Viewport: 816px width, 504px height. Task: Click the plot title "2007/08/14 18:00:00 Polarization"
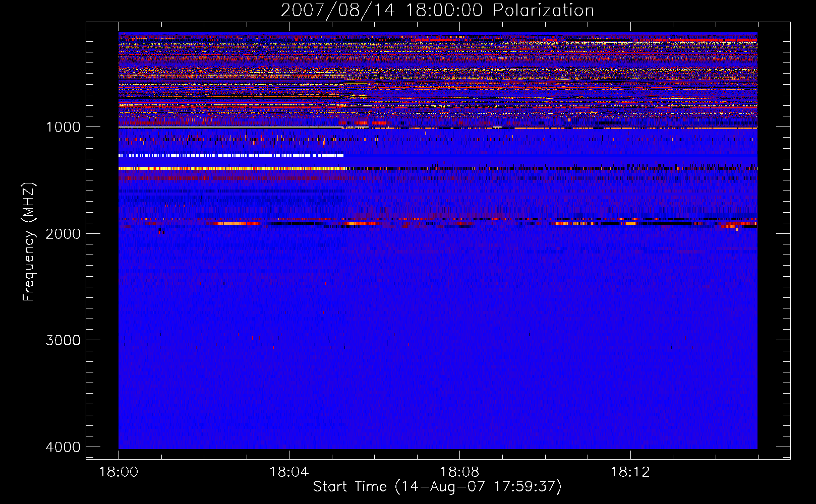point(437,11)
